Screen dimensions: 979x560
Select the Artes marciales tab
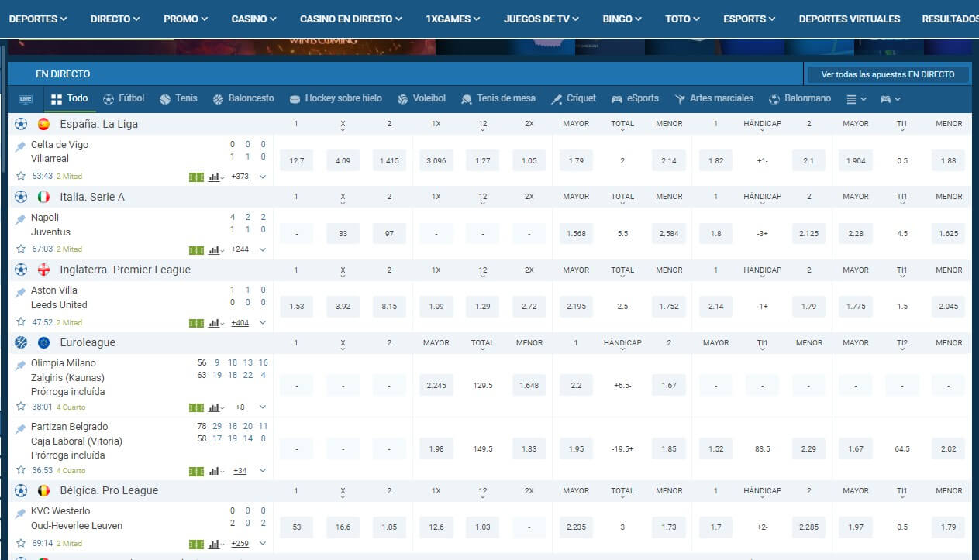pos(714,99)
